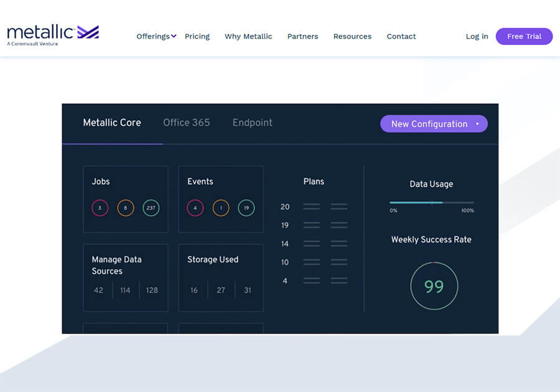Switch to the Office 365 tab
560x392 pixels.
coord(187,123)
